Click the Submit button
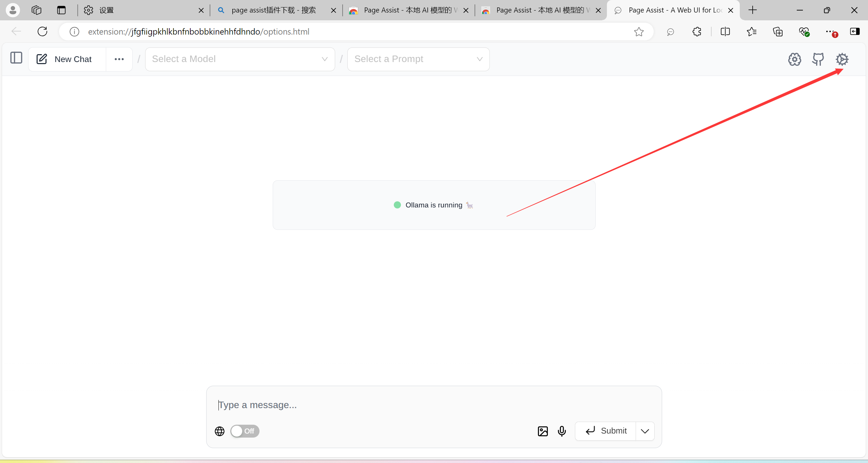 point(606,431)
